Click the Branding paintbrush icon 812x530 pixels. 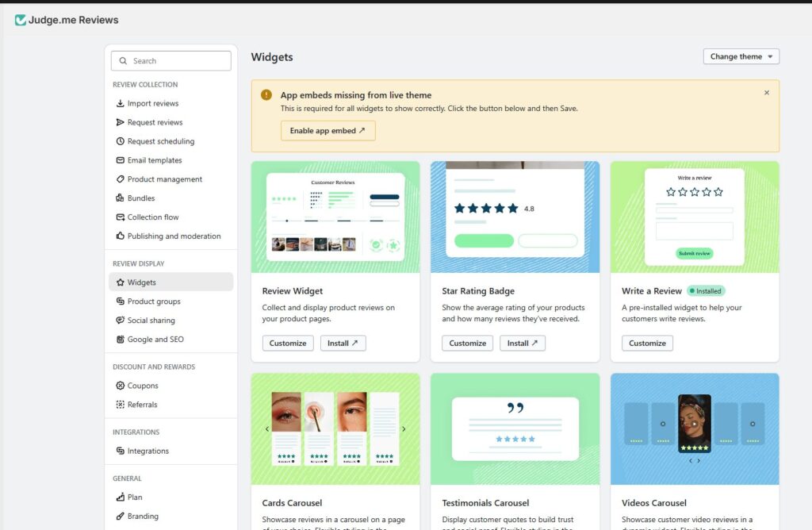coord(121,517)
